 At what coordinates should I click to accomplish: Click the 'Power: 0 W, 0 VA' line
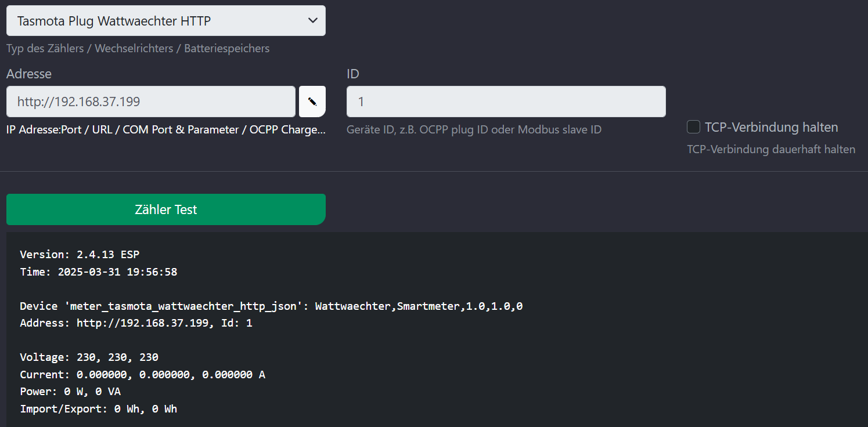point(70,392)
